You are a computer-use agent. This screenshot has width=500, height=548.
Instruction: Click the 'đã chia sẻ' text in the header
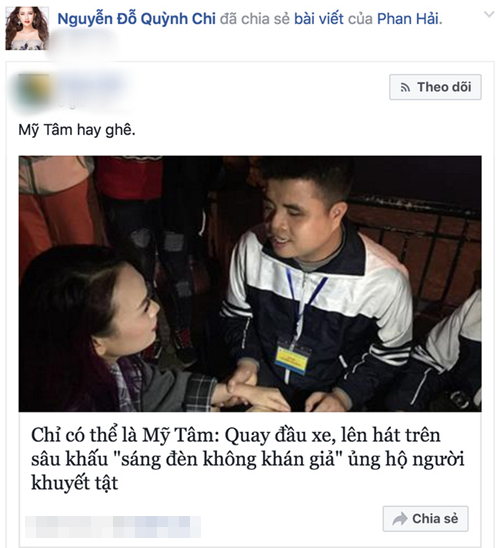click(255, 19)
